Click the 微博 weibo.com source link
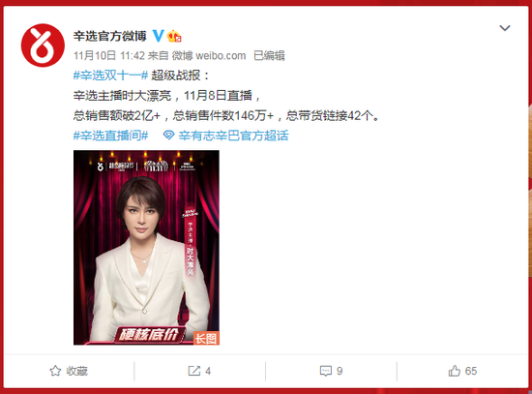The image size is (532, 394). tap(209, 55)
